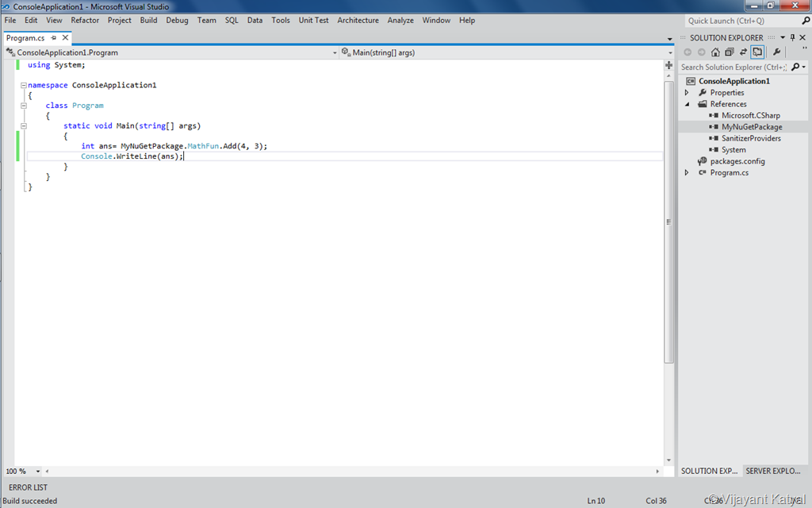Click Console.WriteLine(ans) code line

click(x=132, y=156)
